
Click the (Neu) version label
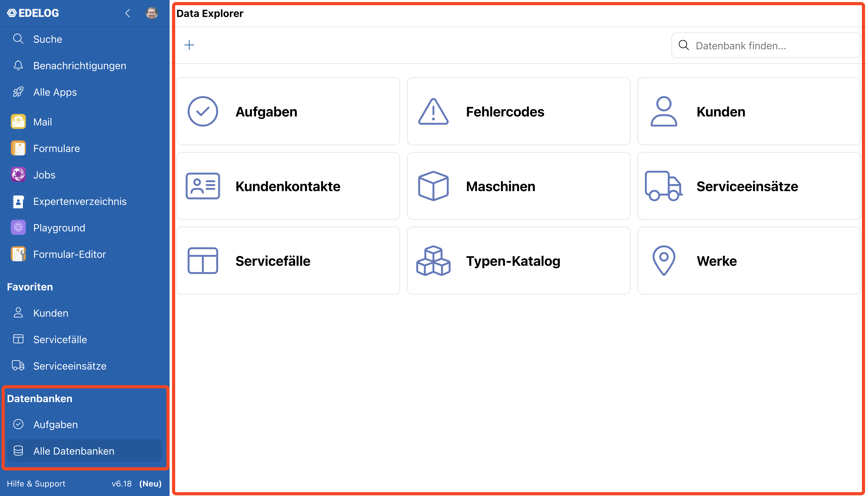(x=151, y=483)
